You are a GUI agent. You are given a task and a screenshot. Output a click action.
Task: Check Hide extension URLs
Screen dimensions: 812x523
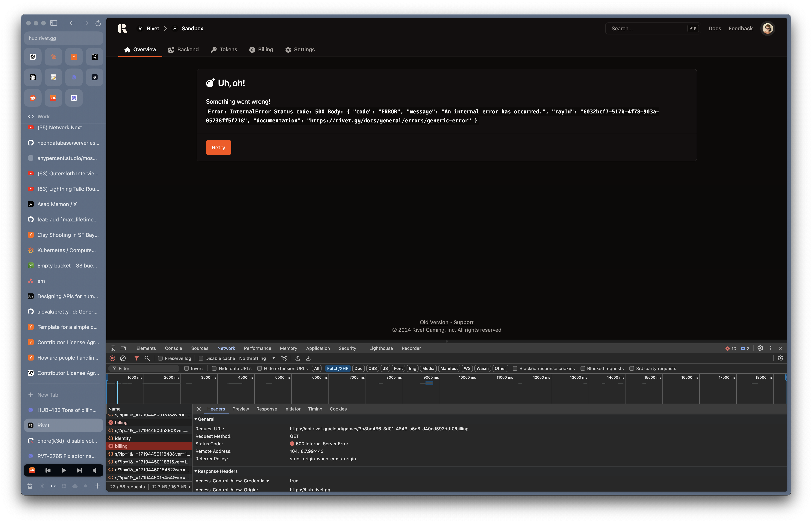[260, 369]
